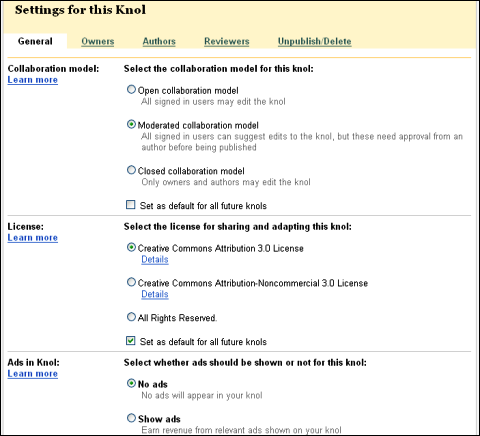Select the General tab
The image size is (480, 436).
pos(35,41)
